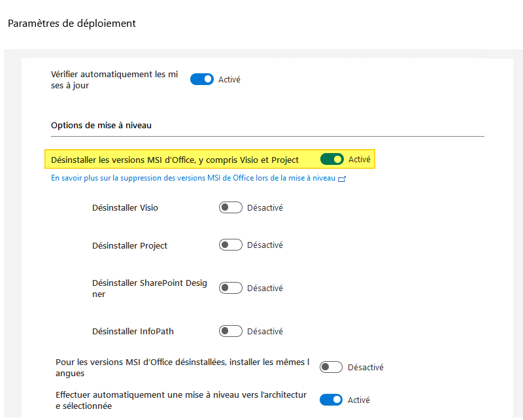Click the 'Paramètres de déploiement' page title
523x420 pixels.
click(x=71, y=23)
